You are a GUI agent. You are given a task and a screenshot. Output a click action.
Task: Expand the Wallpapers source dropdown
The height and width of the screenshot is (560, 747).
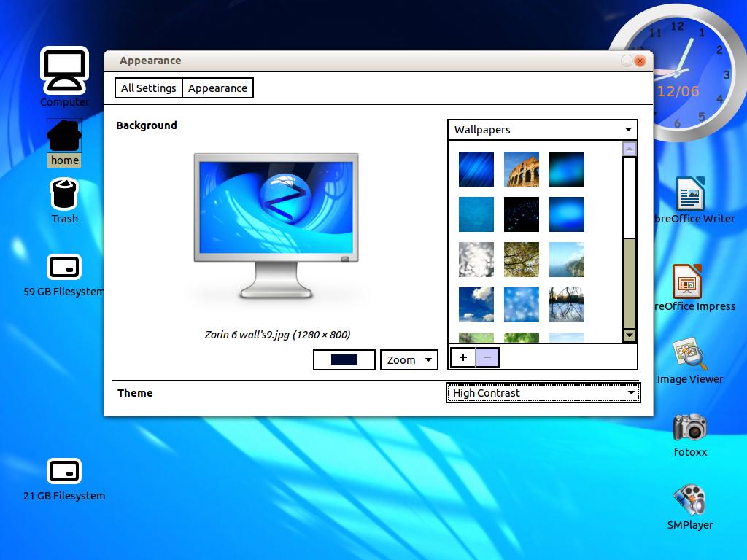coord(542,130)
